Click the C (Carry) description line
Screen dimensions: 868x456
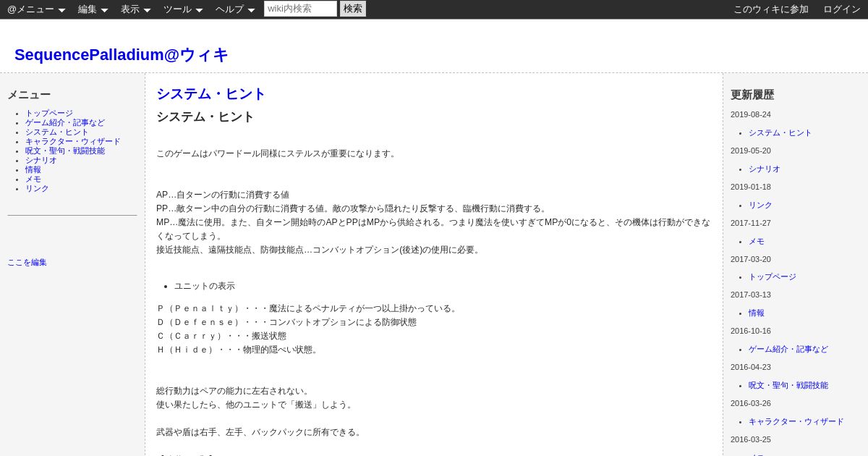pos(221,336)
